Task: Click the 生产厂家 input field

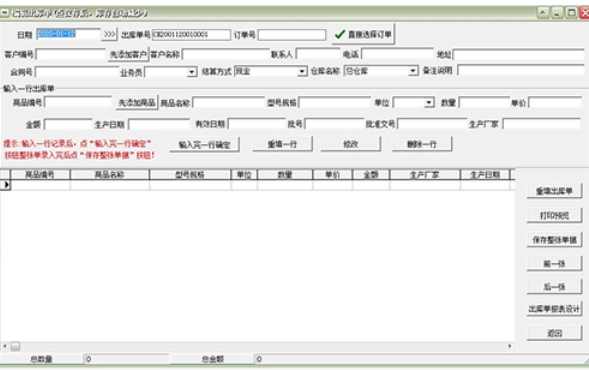Action: coord(542,124)
